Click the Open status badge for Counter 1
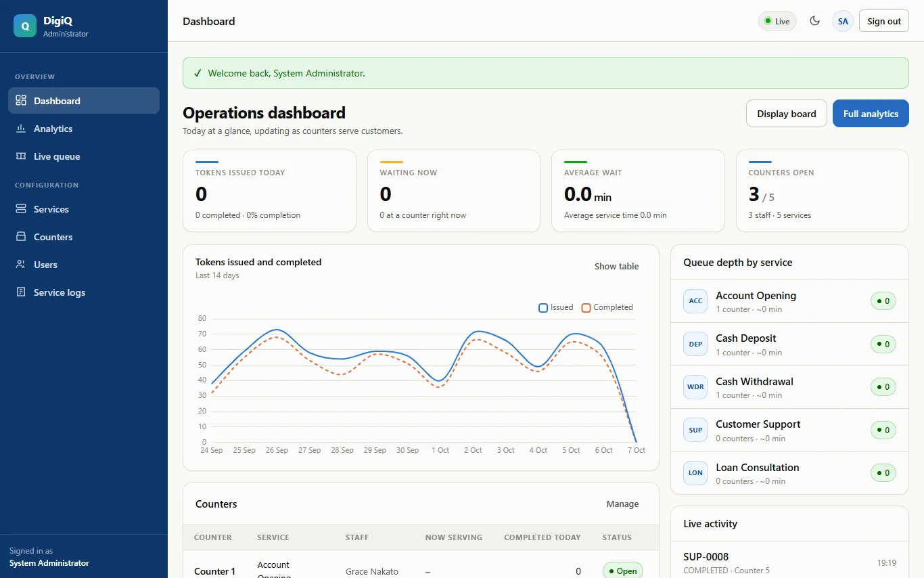The width and height of the screenshot is (924, 578). (622, 571)
